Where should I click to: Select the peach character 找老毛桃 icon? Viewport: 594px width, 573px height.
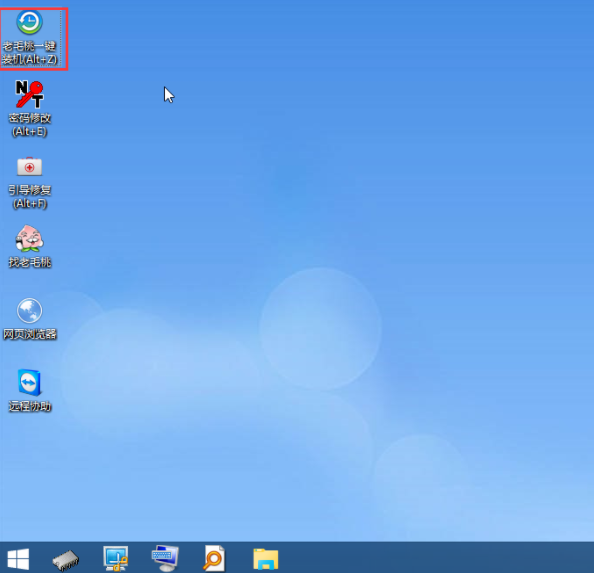click(30, 238)
